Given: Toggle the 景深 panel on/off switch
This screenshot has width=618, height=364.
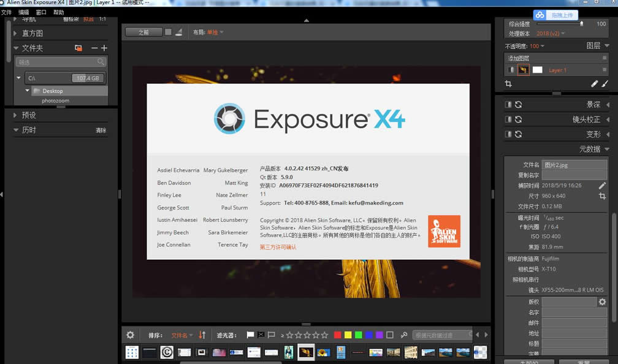Looking at the screenshot, I should [x=508, y=104].
